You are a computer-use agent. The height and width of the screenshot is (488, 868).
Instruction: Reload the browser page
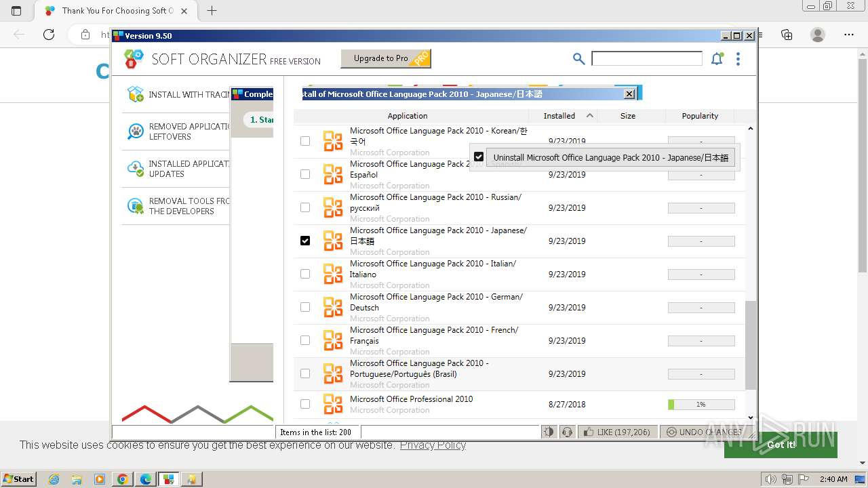click(x=49, y=35)
